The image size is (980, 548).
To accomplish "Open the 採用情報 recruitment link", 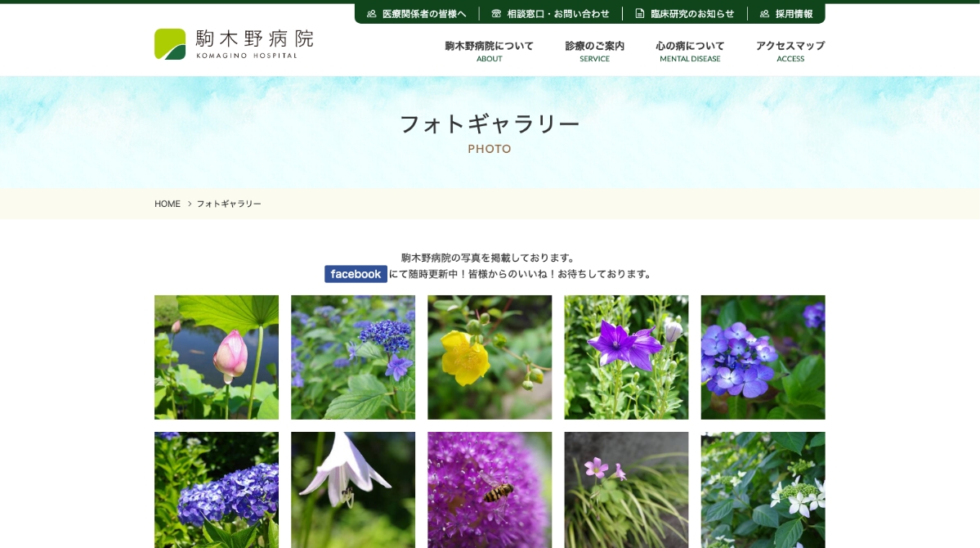I will (794, 14).
